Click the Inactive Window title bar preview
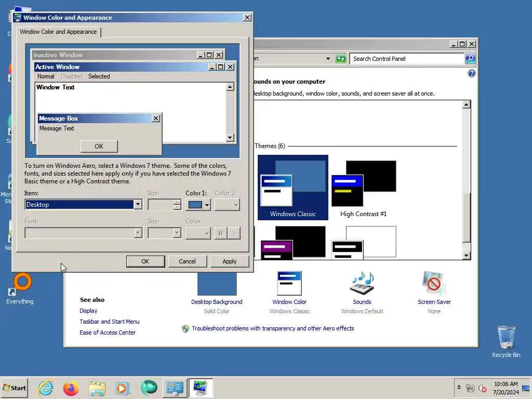Image resolution: width=532 pixels, height=399 pixels. 114,55
